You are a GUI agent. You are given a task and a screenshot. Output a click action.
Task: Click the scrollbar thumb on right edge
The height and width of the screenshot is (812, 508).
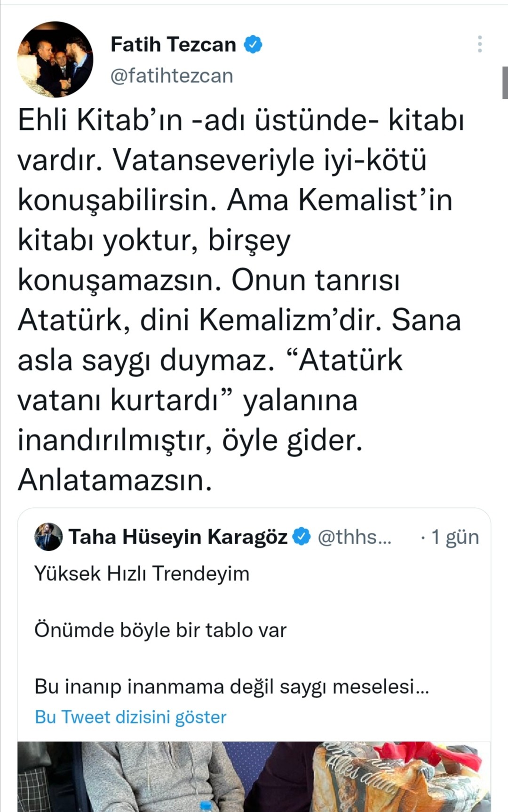click(x=505, y=83)
